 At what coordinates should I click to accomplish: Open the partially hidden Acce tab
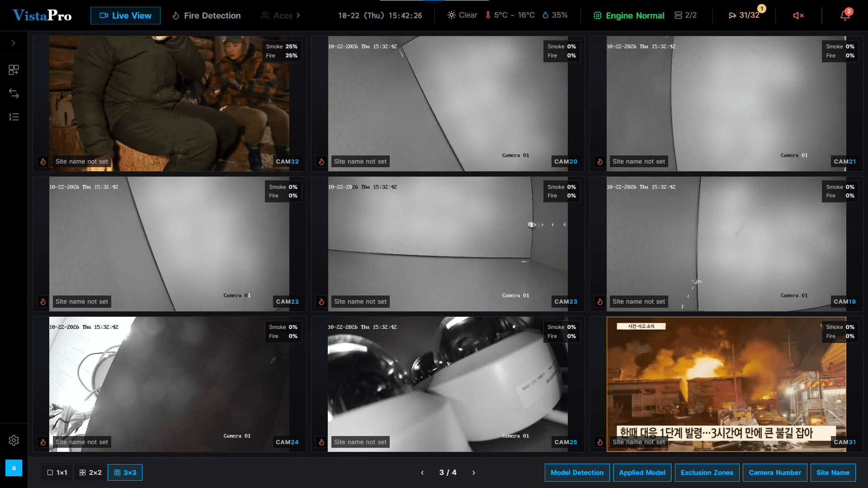click(x=277, y=15)
